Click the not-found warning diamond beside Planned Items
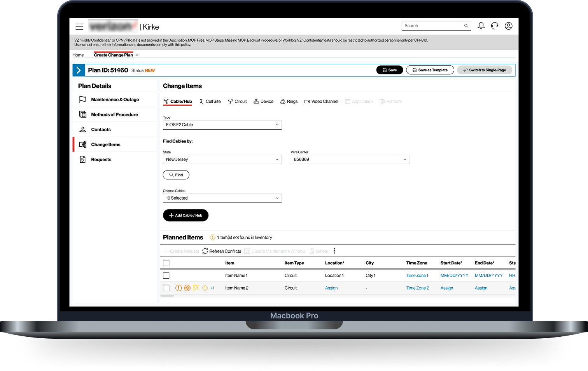Viewport: 588px width, 371px height. (x=212, y=237)
